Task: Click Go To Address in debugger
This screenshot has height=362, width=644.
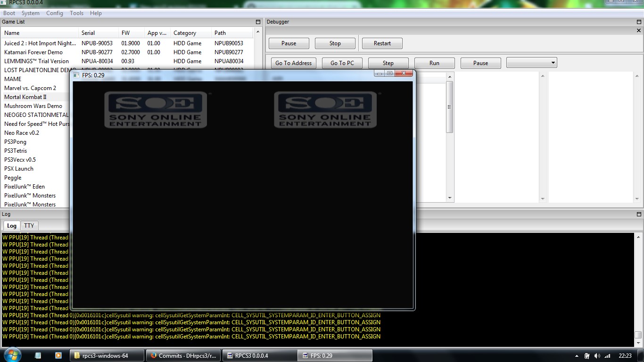Action: point(293,63)
